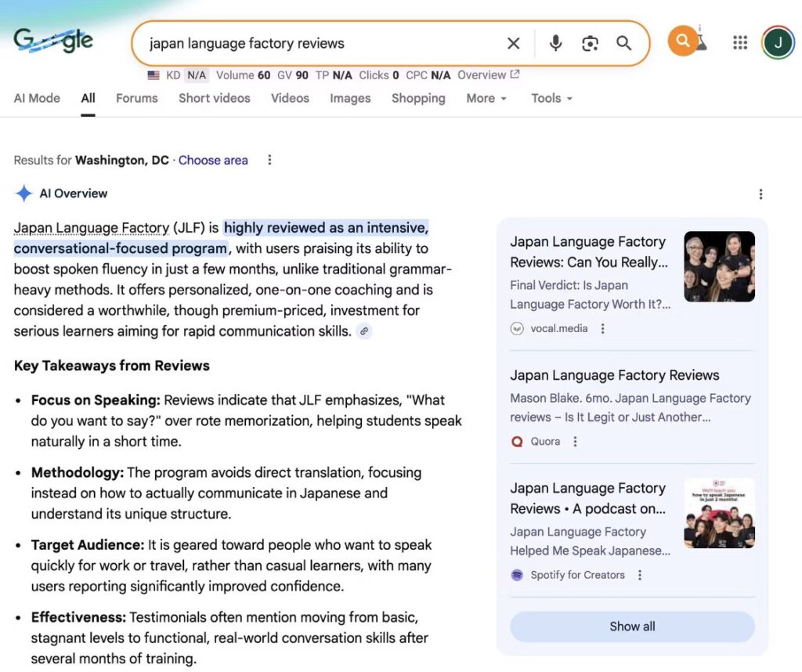Screen dimensions: 802x672
Task: Open Japan Language Factory Reviews: Can You Really link
Action: (589, 251)
